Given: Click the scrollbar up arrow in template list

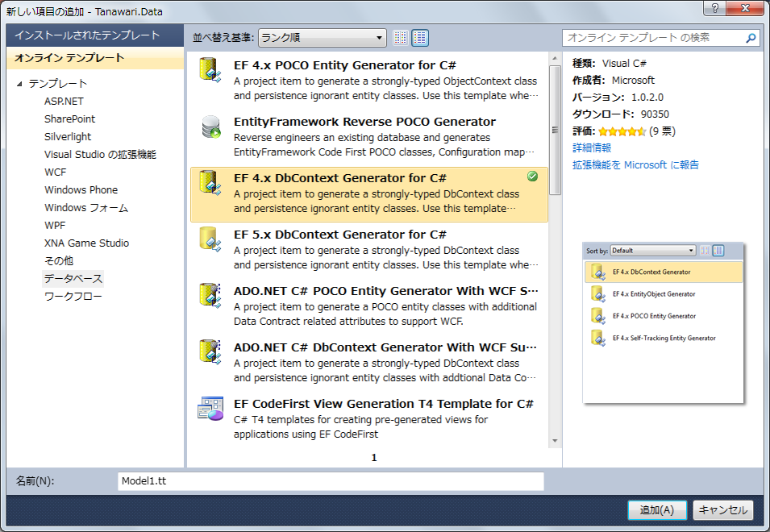Looking at the screenshot, I should click(x=555, y=58).
